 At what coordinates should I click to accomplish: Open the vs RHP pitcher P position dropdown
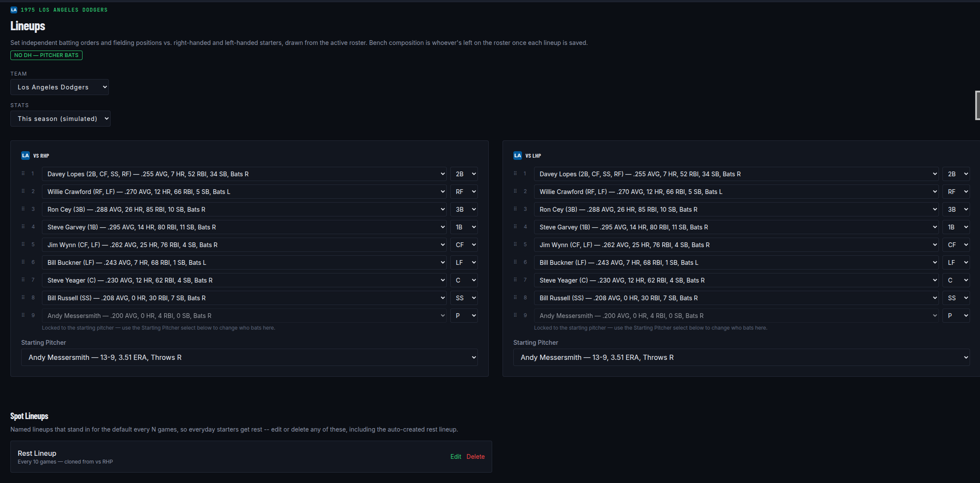(464, 316)
